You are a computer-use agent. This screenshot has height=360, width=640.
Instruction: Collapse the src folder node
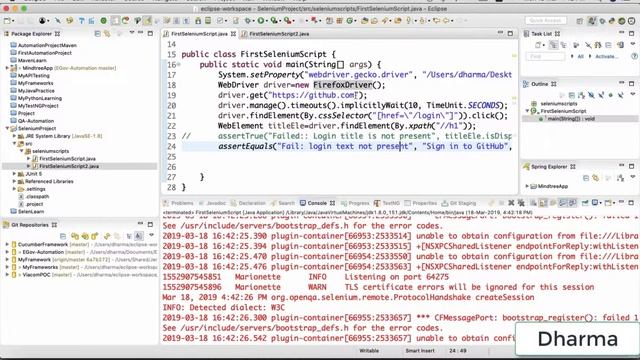[14, 143]
